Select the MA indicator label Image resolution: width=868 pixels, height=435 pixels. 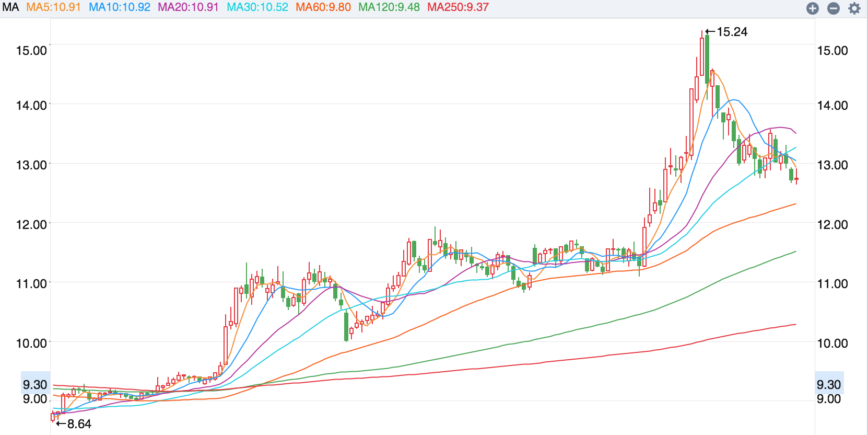[10, 7]
